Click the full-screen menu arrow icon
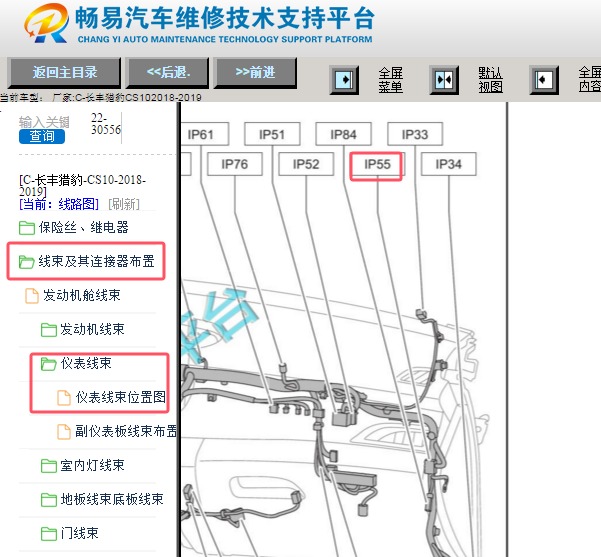The height and width of the screenshot is (557, 601). pyautogui.click(x=344, y=80)
